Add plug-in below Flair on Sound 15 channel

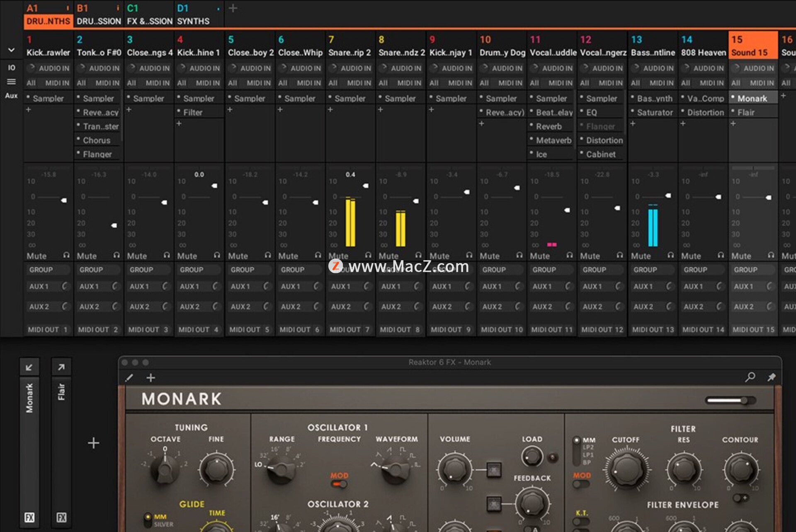[x=733, y=123]
